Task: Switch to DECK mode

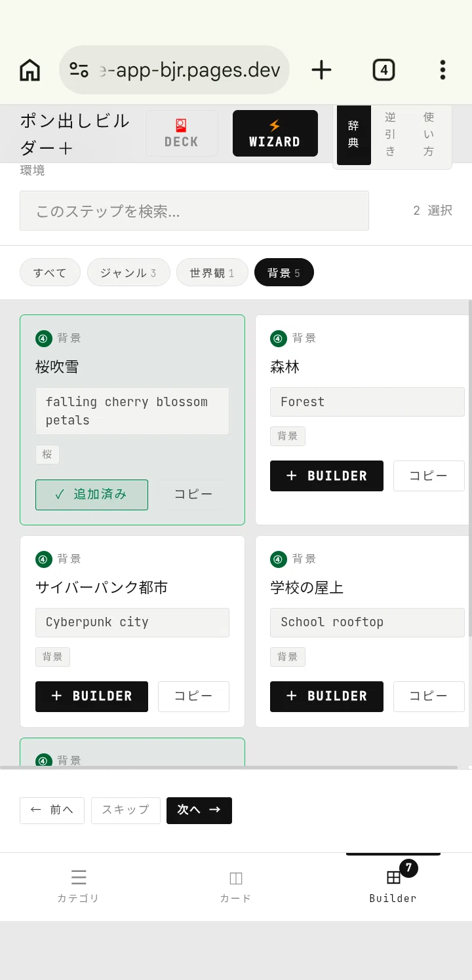Action: 182,134
